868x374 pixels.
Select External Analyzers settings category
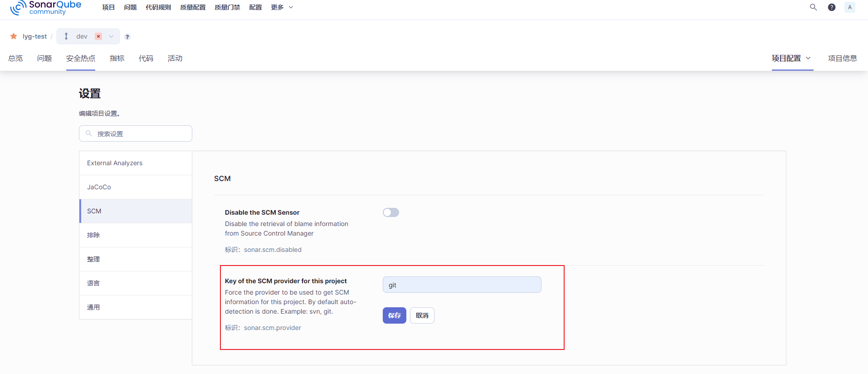(x=136, y=163)
